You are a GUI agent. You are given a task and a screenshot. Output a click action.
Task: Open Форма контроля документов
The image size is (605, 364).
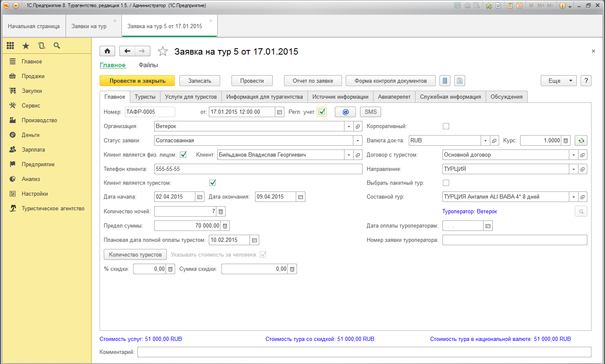391,81
